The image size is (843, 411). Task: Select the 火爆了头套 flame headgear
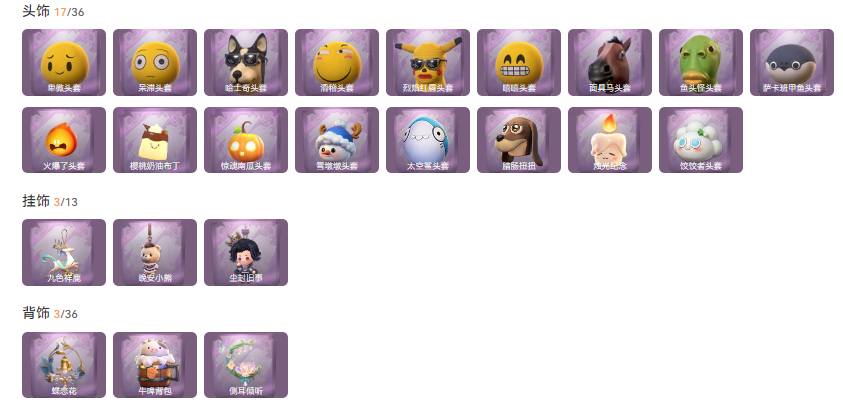pos(64,140)
